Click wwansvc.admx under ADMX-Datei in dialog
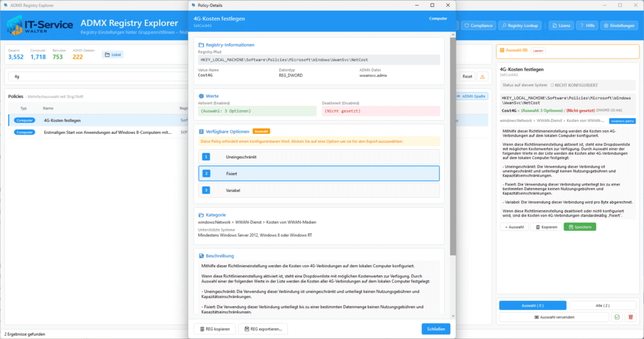 coord(373,75)
